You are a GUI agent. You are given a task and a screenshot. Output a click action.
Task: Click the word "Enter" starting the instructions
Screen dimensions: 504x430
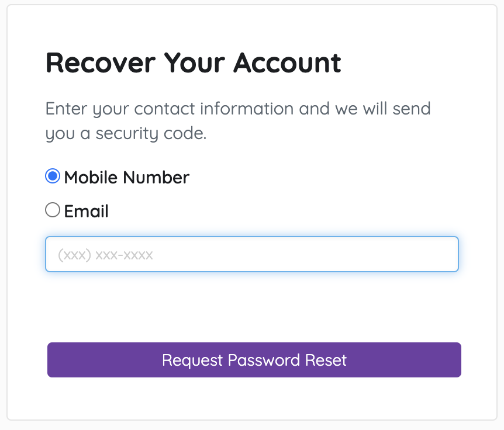point(66,109)
